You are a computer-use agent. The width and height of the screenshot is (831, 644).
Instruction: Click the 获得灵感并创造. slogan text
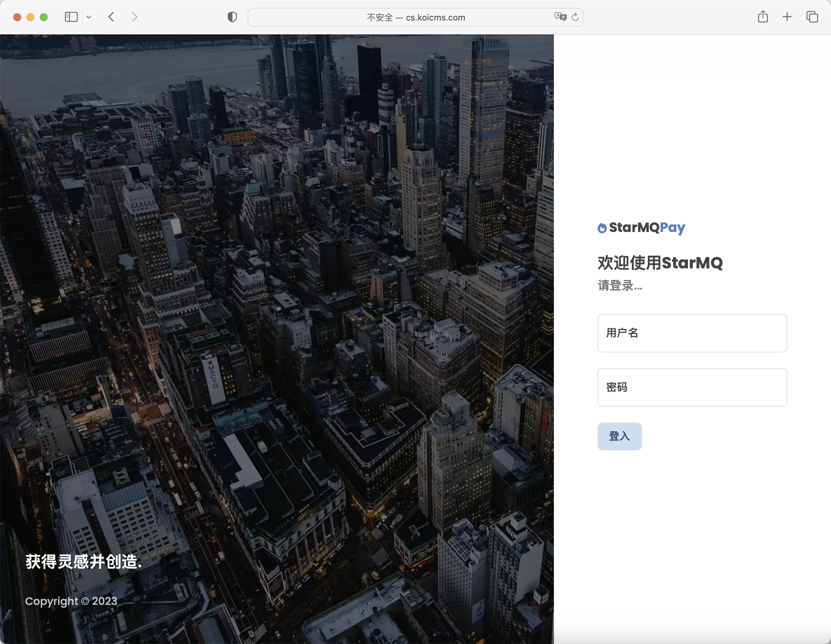click(84, 562)
